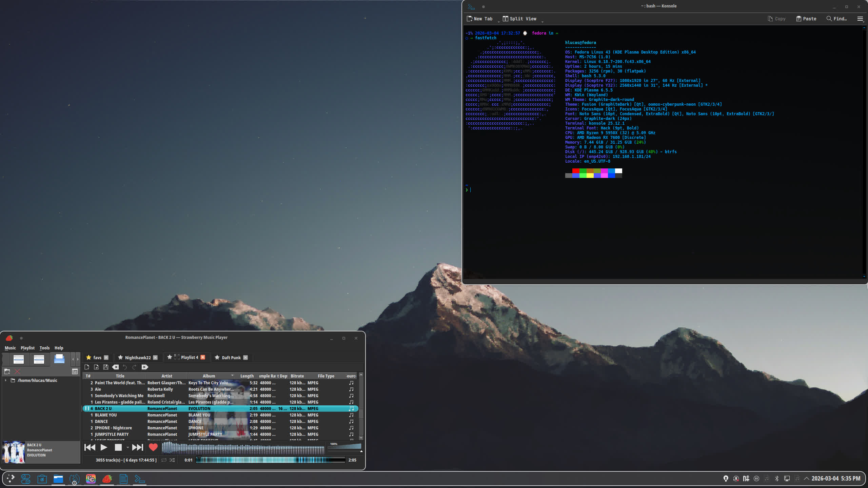
Task: Click the undo arrow in playlist toolbar
Action: (x=125, y=367)
